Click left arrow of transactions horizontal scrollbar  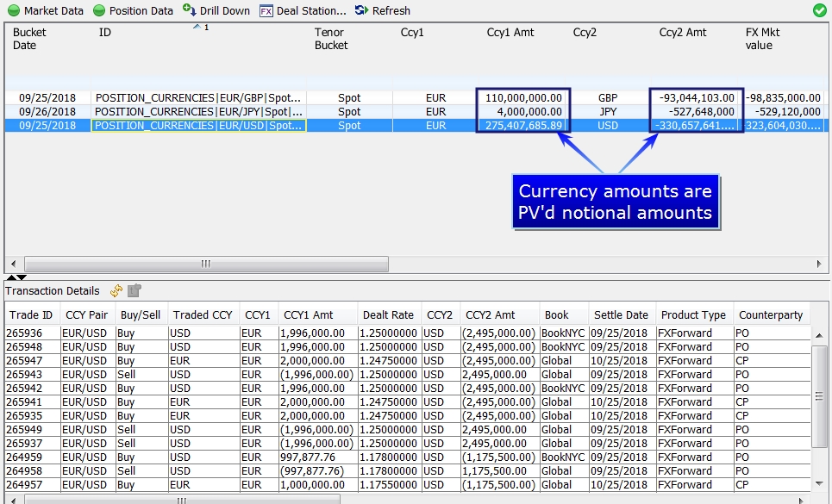pyautogui.click(x=13, y=500)
